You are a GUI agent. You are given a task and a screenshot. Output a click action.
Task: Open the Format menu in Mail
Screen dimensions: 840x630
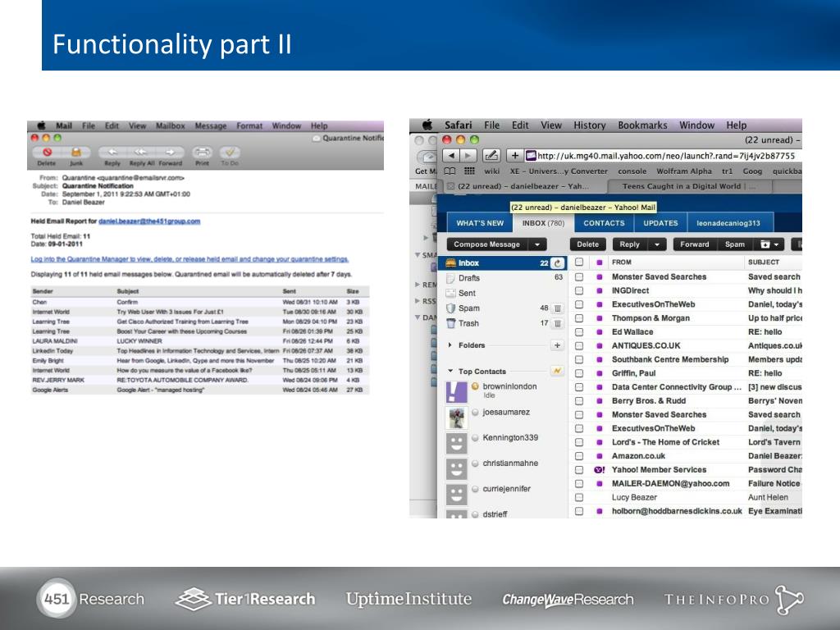tap(249, 126)
